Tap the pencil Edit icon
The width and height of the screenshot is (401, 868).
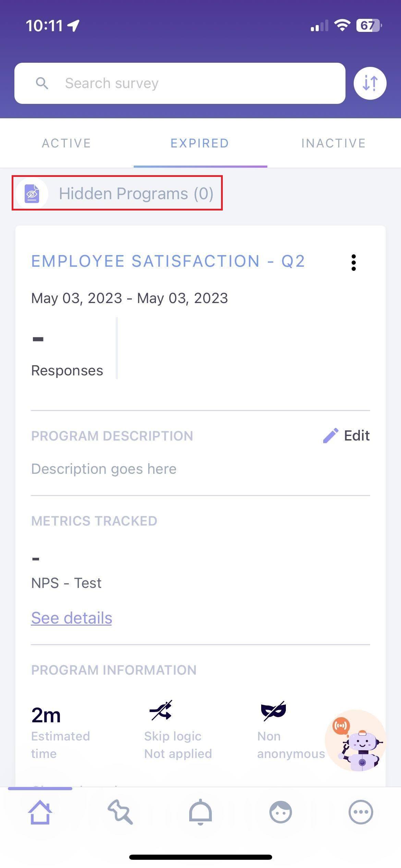(x=330, y=436)
